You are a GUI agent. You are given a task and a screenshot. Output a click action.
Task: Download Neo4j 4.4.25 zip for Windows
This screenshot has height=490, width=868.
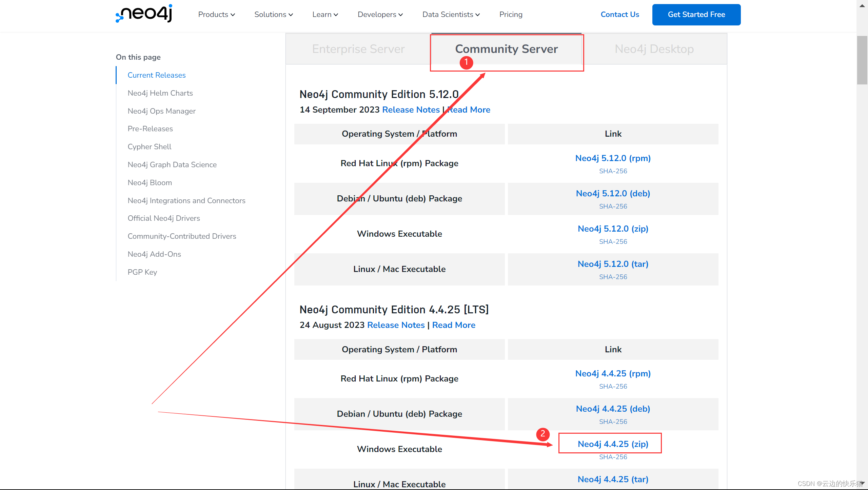click(x=613, y=444)
